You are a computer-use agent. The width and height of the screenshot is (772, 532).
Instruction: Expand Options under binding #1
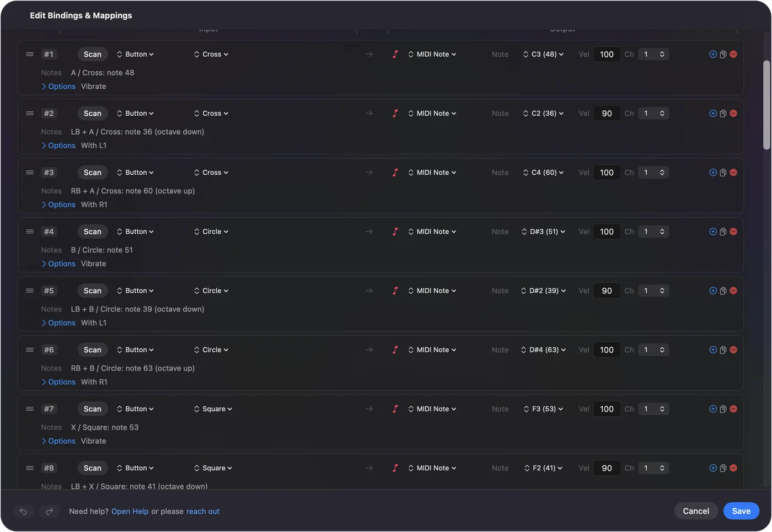[x=58, y=87]
